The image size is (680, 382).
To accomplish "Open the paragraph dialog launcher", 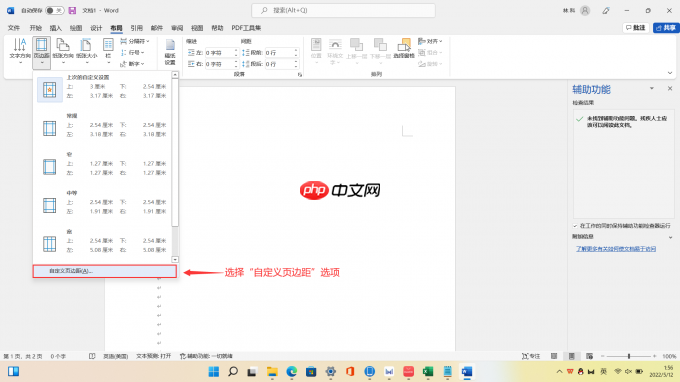I will (x=300, y=75).
